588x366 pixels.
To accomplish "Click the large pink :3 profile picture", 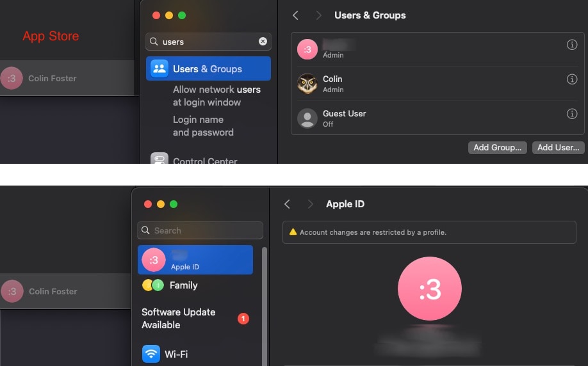I will (x=429, y=289).
